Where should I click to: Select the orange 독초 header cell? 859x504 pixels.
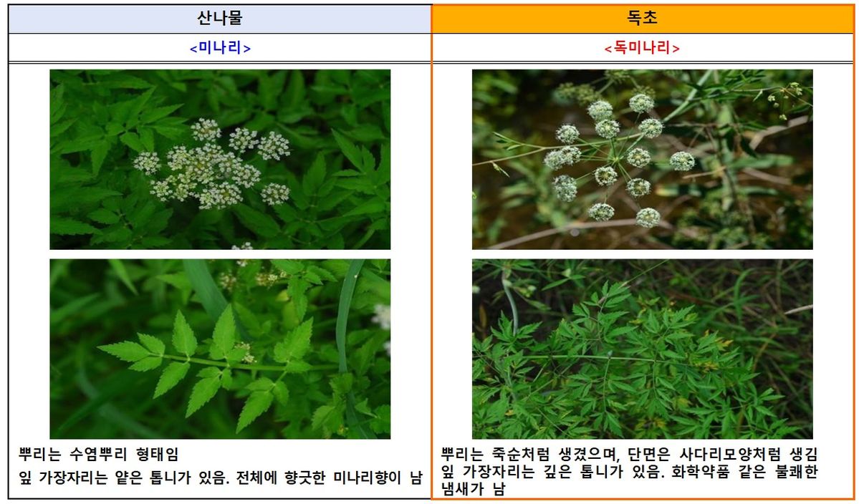click(x=642, y=19)
